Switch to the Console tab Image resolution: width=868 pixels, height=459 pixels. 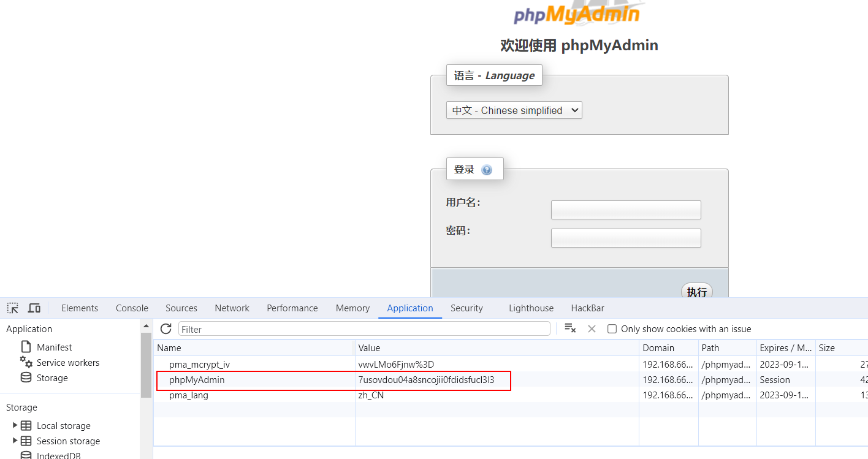132,308
